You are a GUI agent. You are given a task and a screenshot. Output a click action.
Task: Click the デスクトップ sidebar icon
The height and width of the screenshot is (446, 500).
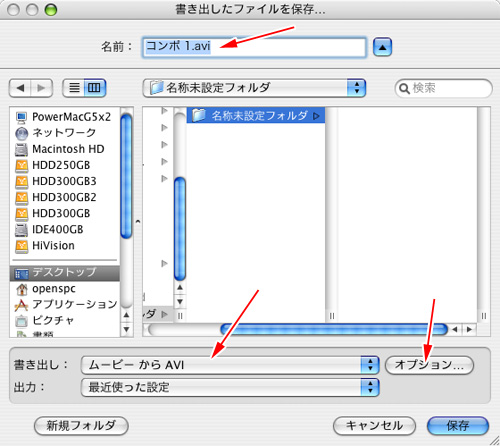point(22,274)
